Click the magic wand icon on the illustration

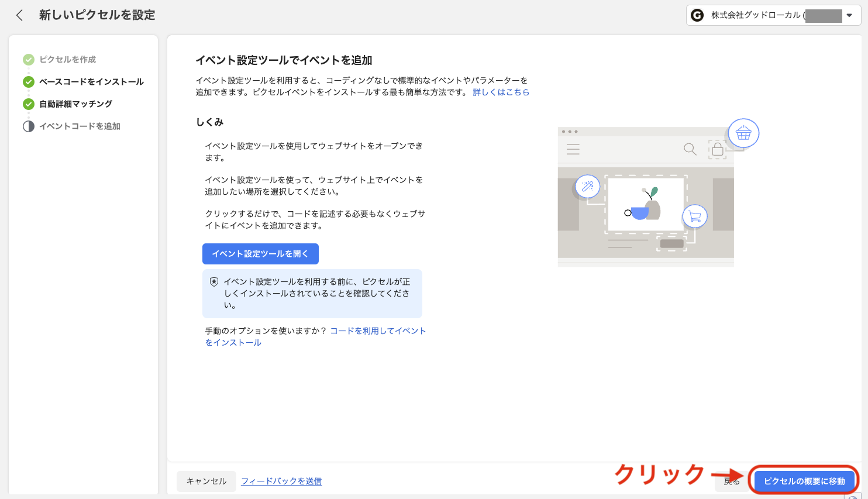click(x=587, y=186)
